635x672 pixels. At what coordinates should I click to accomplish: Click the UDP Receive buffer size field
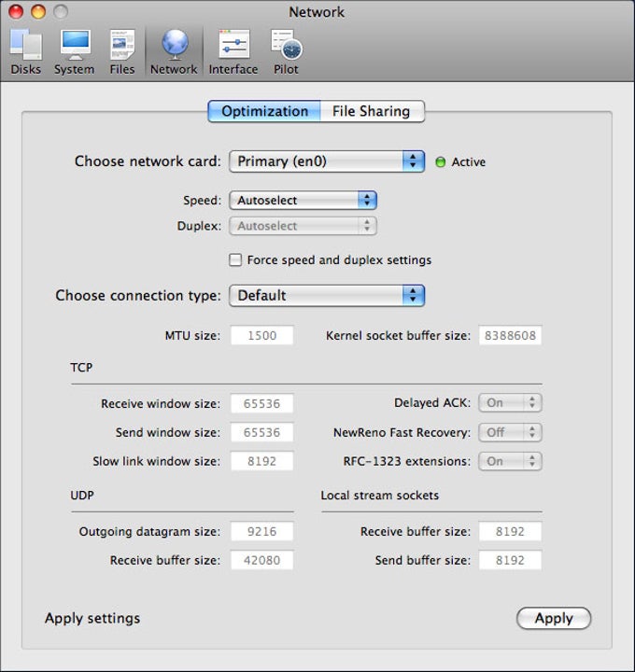pyautogui.click(x=262, y=560)
